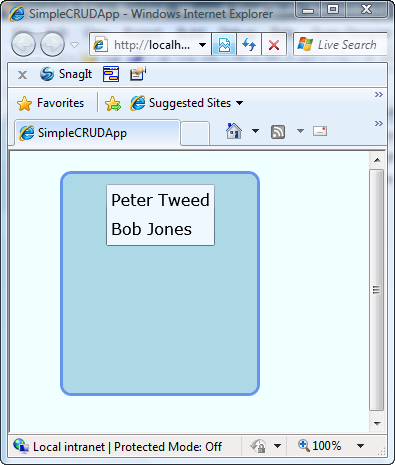Screen dimensions: 395x465
Task: Click the vertical scrollbar thumb
Action: pos(377,290)
